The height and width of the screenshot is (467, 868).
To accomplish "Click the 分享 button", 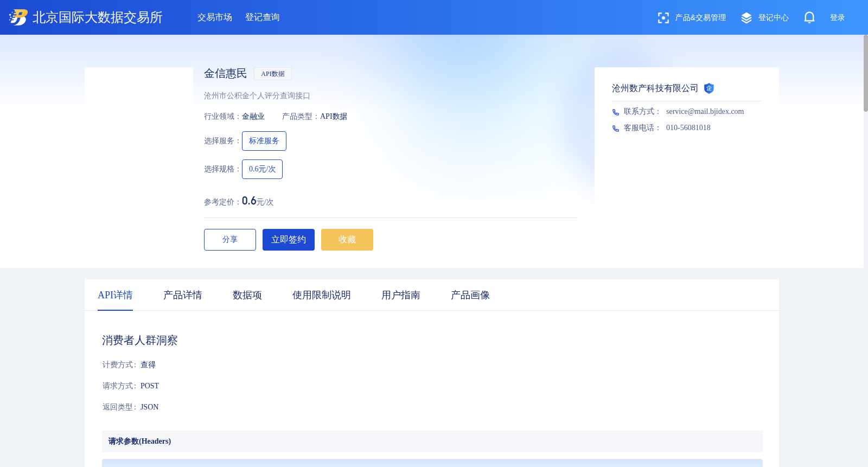I will tap(230, 240).
